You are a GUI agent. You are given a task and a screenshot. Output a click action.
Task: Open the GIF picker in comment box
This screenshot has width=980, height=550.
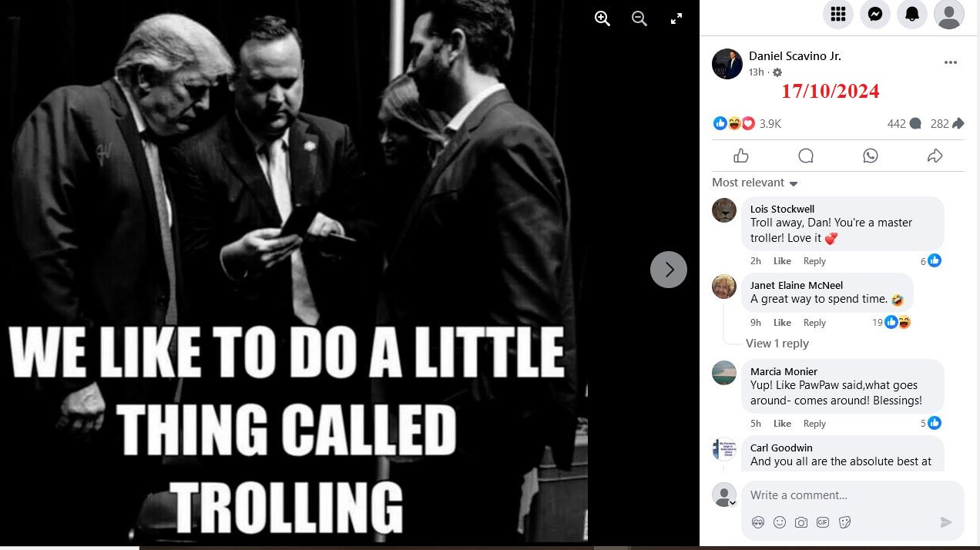(x=823, y=522)
